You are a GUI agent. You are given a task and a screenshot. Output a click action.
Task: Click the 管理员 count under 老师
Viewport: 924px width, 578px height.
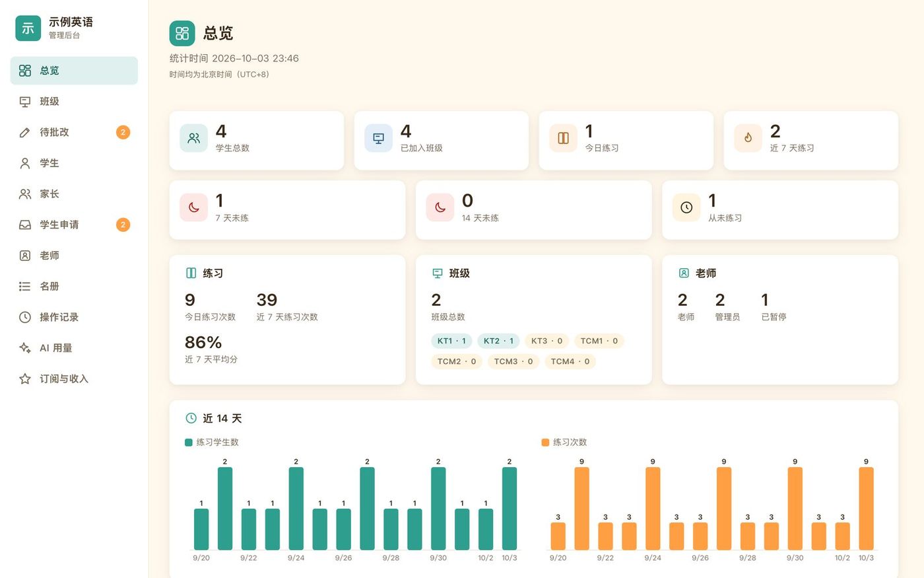(x=720, y=300)
